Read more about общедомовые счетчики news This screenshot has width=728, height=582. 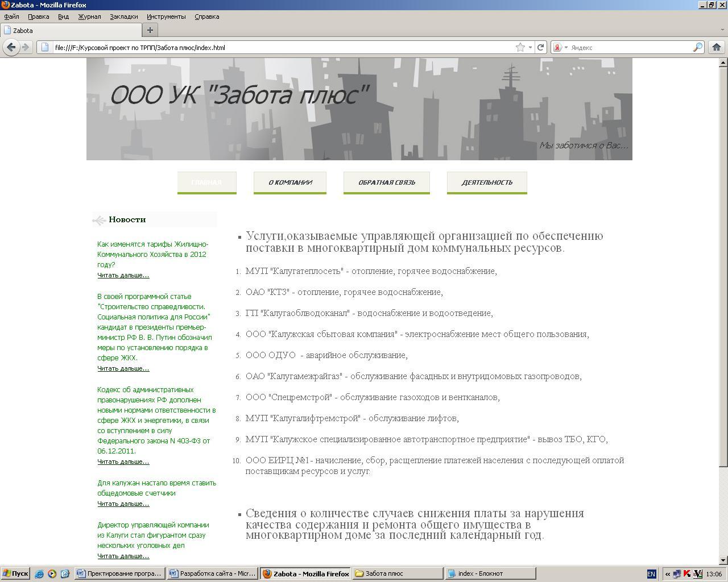[x=123, y=504]
